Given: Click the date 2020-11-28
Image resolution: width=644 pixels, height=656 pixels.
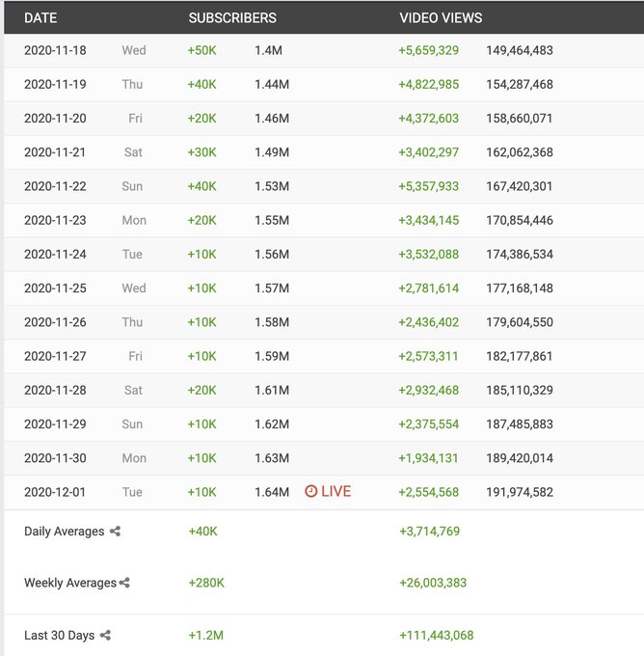Looking at the screenshot, I should click(55, 390).
